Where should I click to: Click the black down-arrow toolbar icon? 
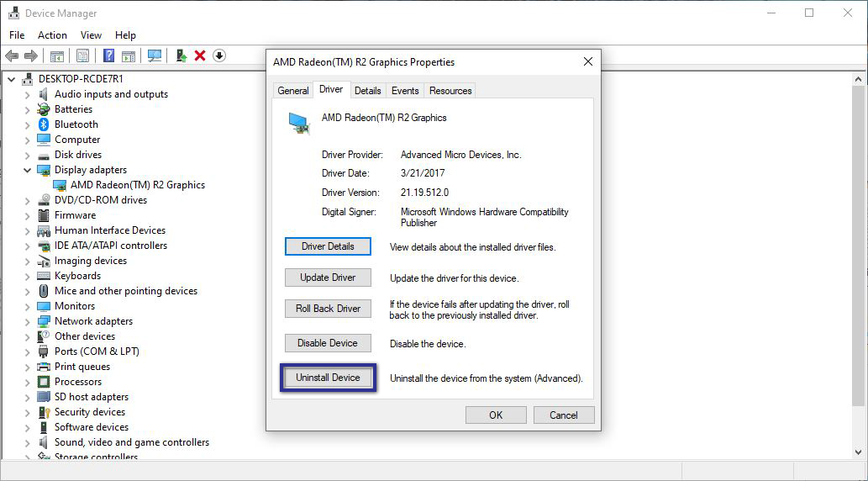[x=219, y=55]
